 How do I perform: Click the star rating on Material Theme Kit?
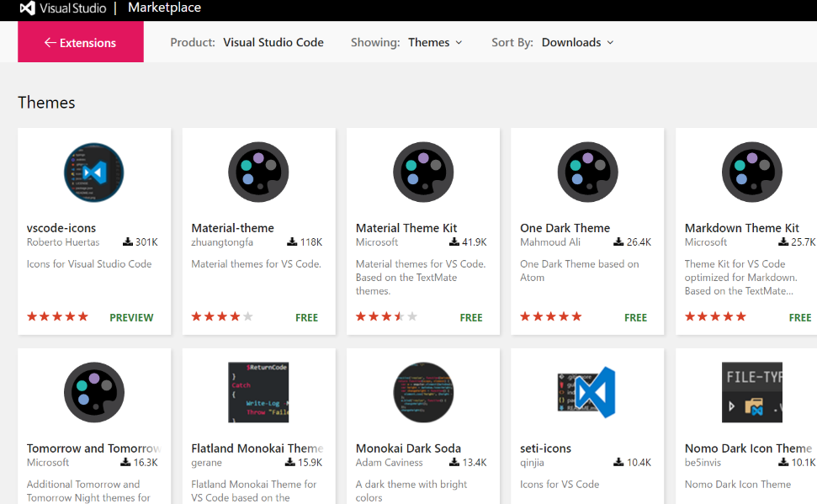(386, 316)
